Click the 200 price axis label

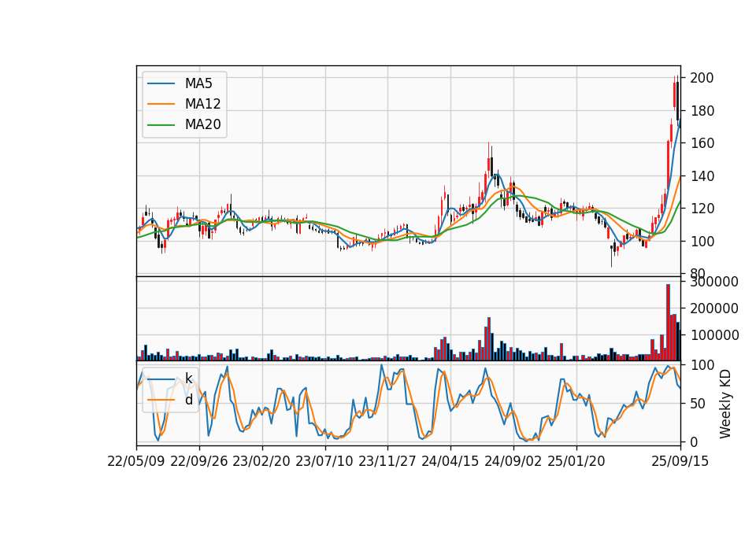pyautogui.click(x=702, y=78)
